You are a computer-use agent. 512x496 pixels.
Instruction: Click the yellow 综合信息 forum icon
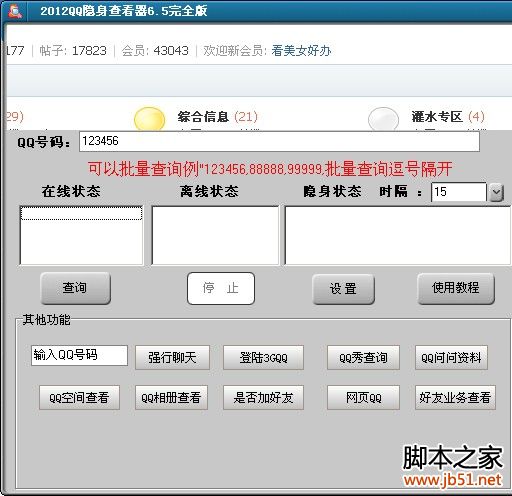pos(149,119)
